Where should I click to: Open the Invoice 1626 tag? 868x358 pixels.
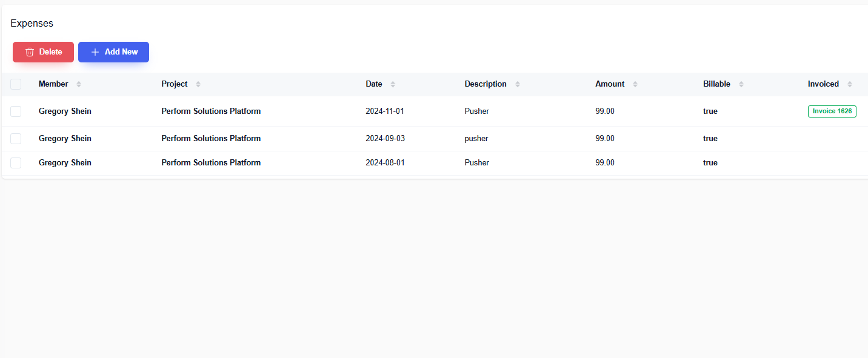(832, 111)
